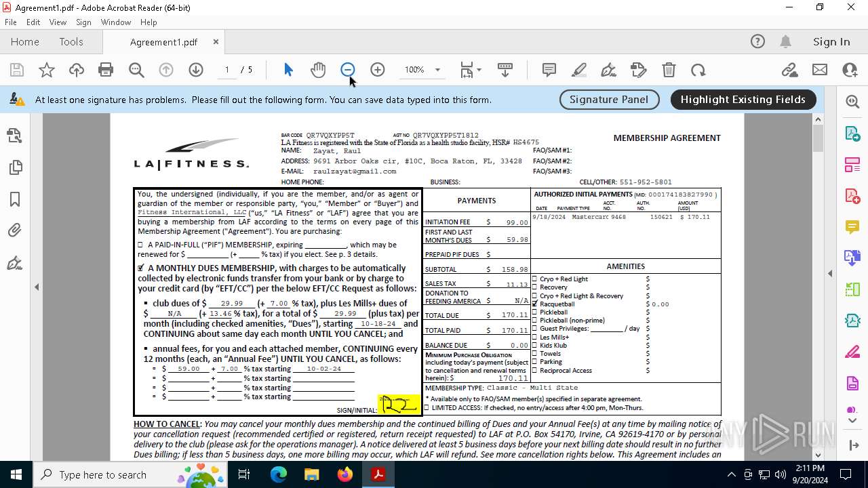This screenshot has height=488, width=868.
Task: Open yellow Comment tool in right pane
Action: [852, 227]
